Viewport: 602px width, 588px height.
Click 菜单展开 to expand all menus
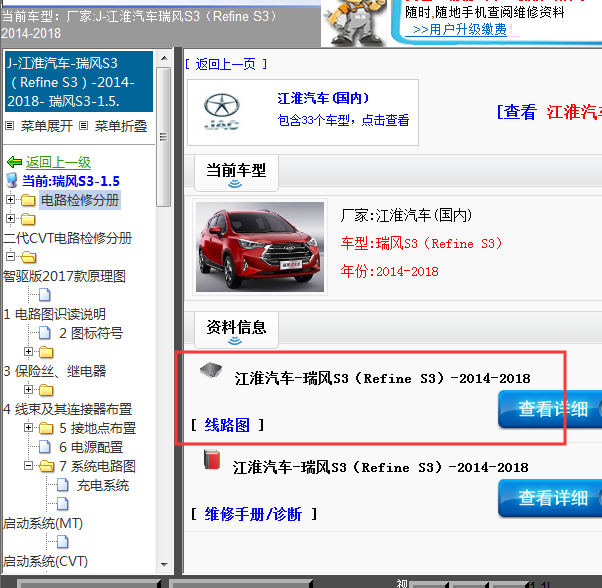(46, 126)
